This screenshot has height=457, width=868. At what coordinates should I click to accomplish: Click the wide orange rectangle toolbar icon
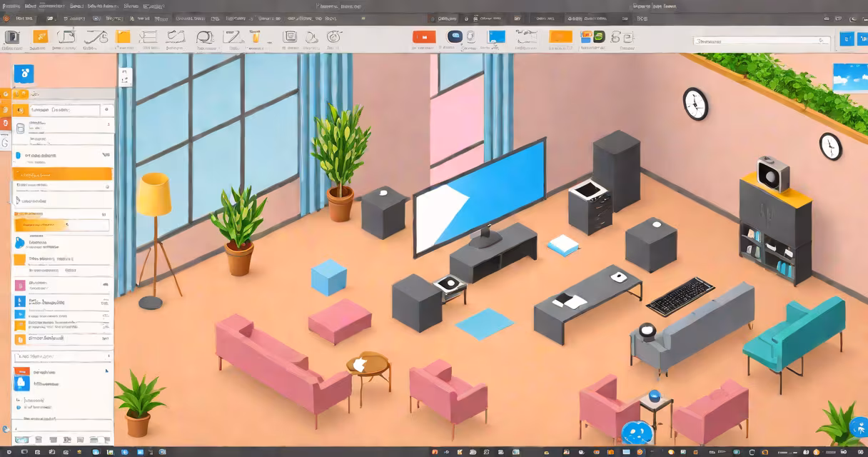click(561, 36)
